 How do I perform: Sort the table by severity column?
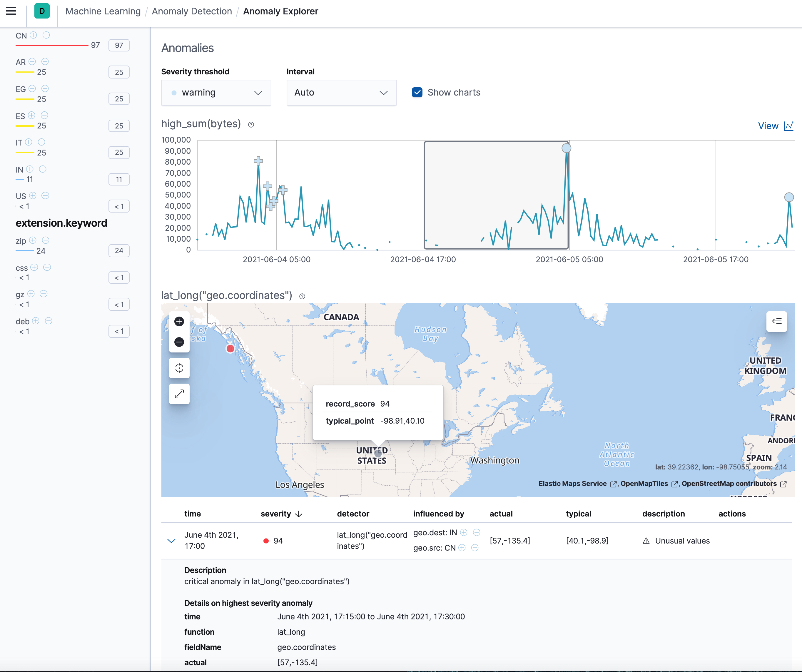pos(281,514)
